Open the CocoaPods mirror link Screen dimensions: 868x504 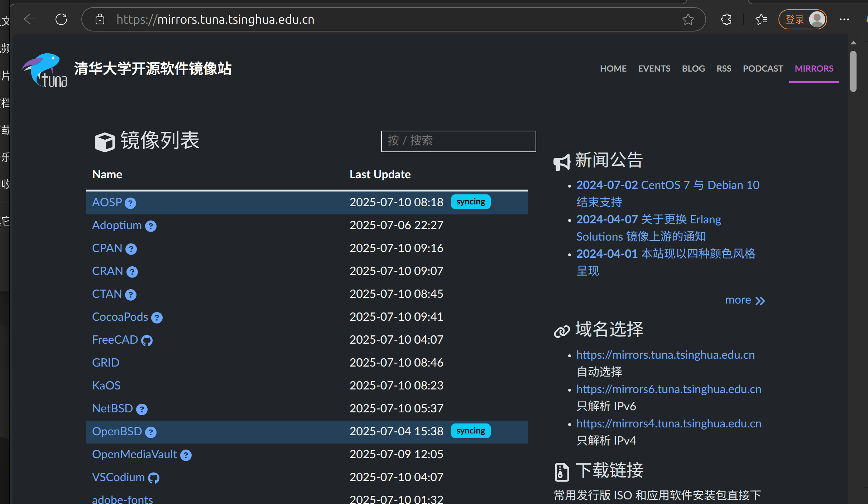coord(120,317)
